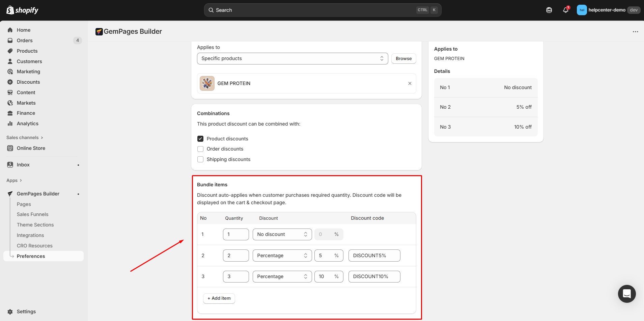
Task: Uncheck the Product discounts checkbox
Action: [x=200, y=139]
